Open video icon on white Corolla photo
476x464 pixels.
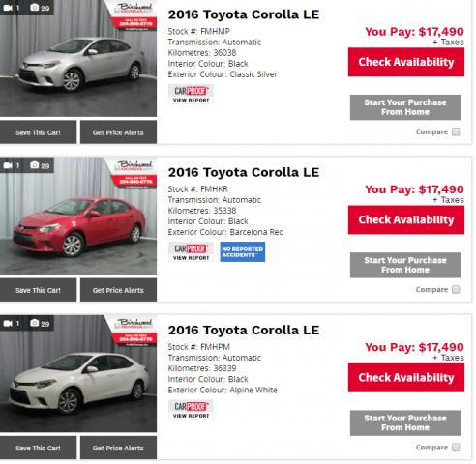click(8, 323)
